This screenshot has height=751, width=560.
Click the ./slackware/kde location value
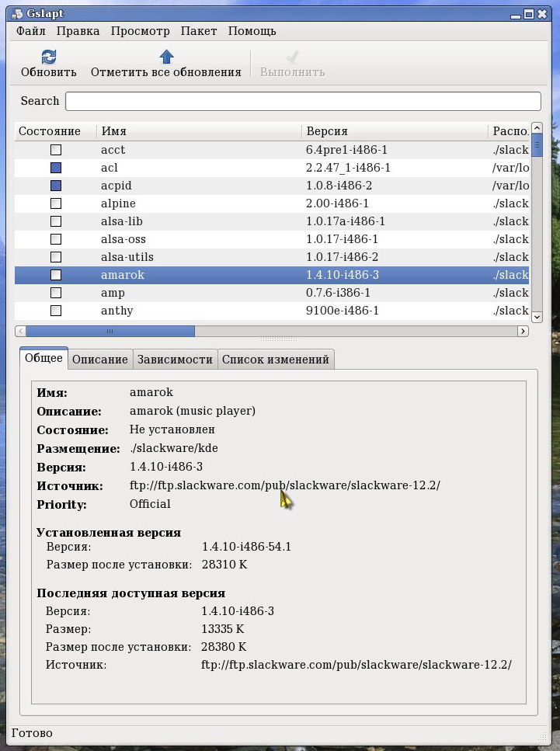tap(174, 448)
